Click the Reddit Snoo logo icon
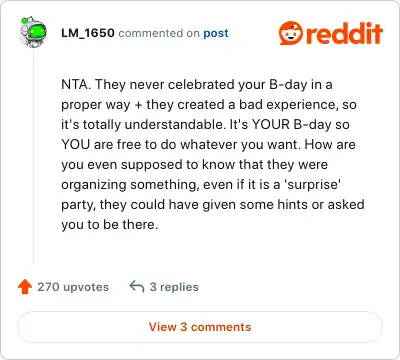This screenshot has width=400, height=360. (291, 33)
